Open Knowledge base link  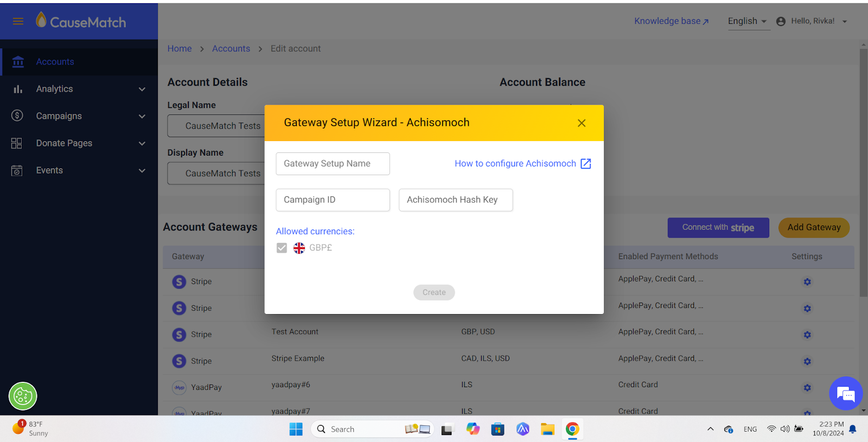tap(672, 21)
